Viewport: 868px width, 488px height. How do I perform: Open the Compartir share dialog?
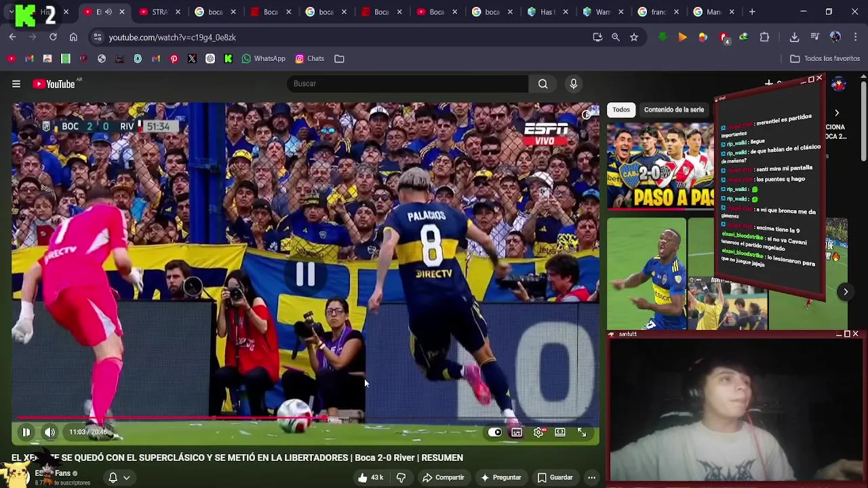click(443, 477)
